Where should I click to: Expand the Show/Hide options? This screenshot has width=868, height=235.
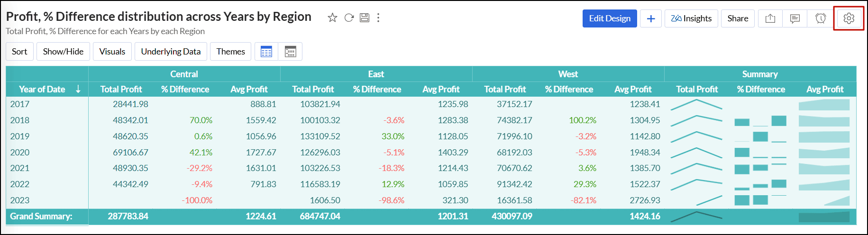click(63, 52)
